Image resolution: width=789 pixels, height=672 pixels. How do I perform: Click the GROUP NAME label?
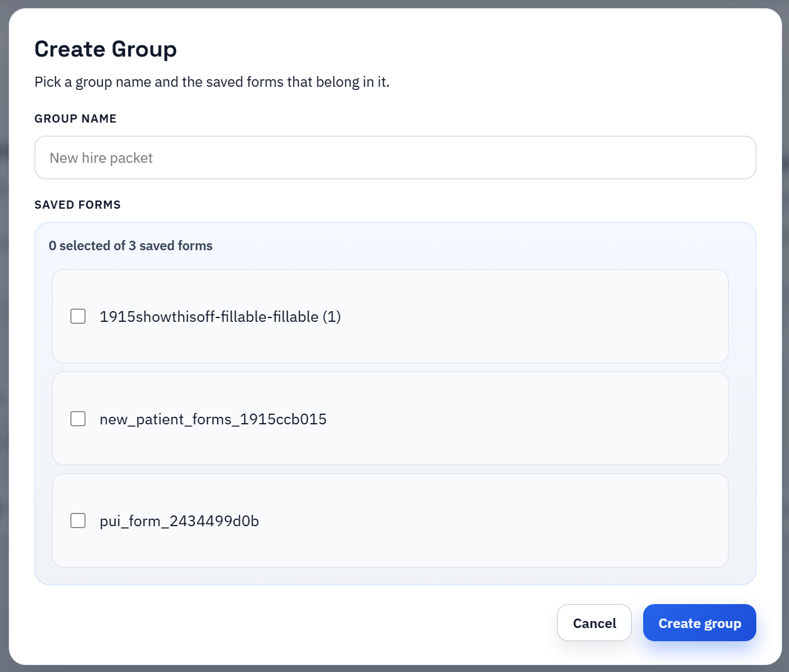pyautogui.click(x=75, y=118)
